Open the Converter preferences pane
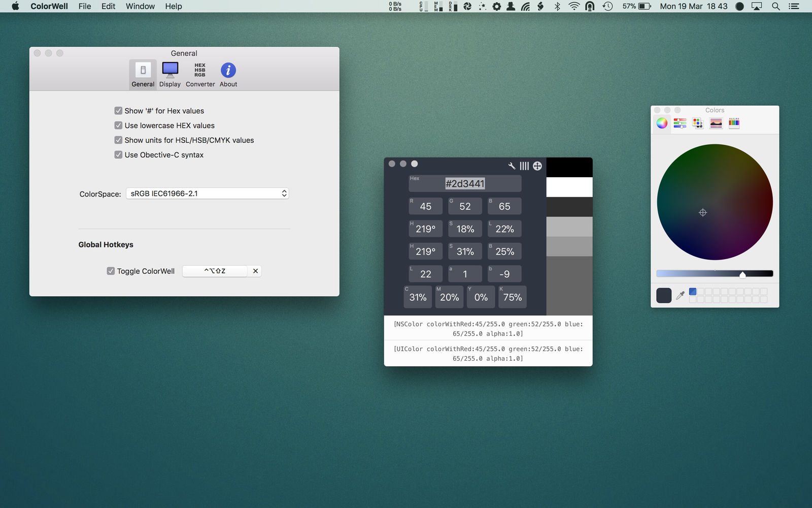 click(x=200, y=74)
